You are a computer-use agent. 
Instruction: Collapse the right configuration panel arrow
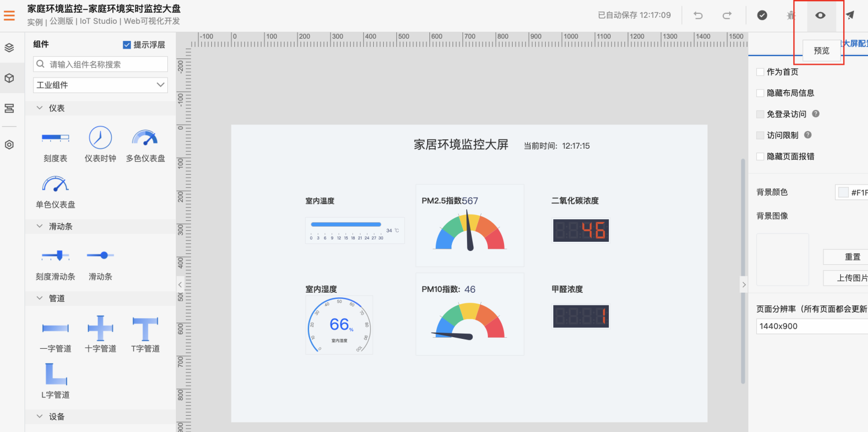tap(744, 285)
